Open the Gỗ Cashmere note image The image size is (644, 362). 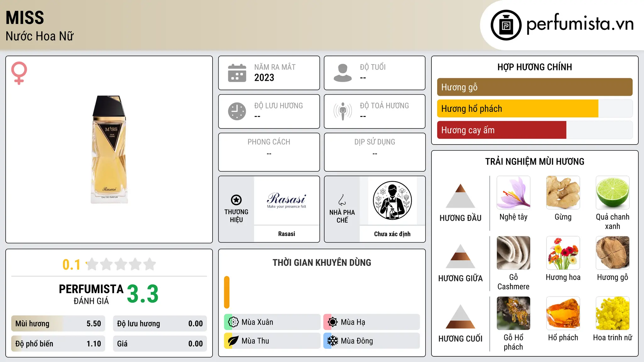(x=514, y=253)
